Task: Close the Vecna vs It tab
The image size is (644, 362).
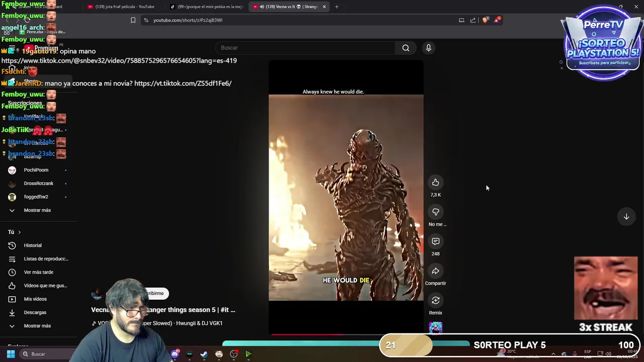Action: [324, 7]
